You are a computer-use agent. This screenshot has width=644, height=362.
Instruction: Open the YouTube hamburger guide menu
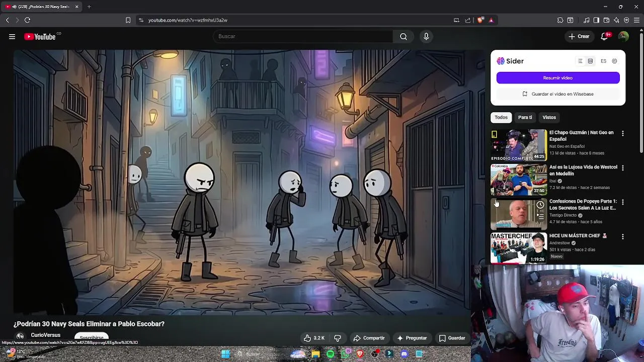(x=12, y=36)
